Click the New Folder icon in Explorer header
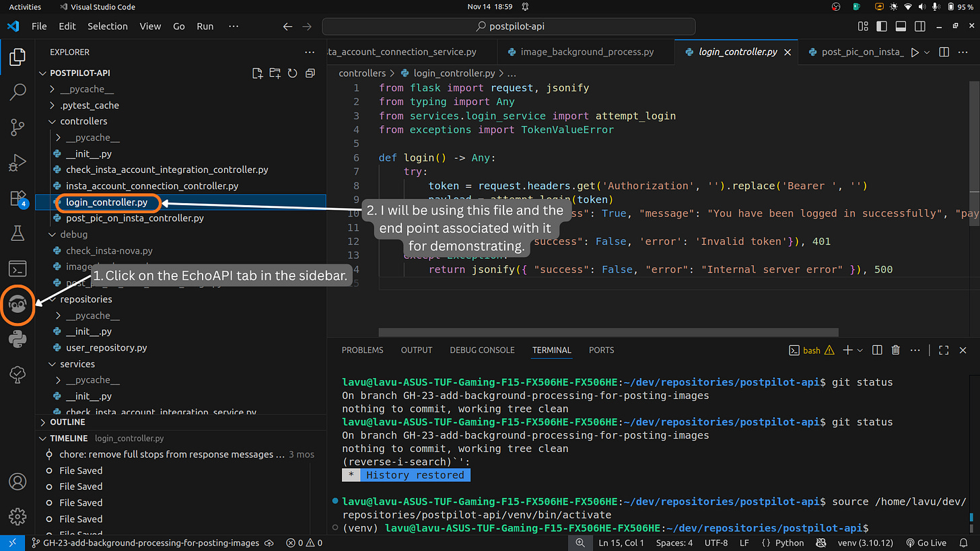 [275, 73]
